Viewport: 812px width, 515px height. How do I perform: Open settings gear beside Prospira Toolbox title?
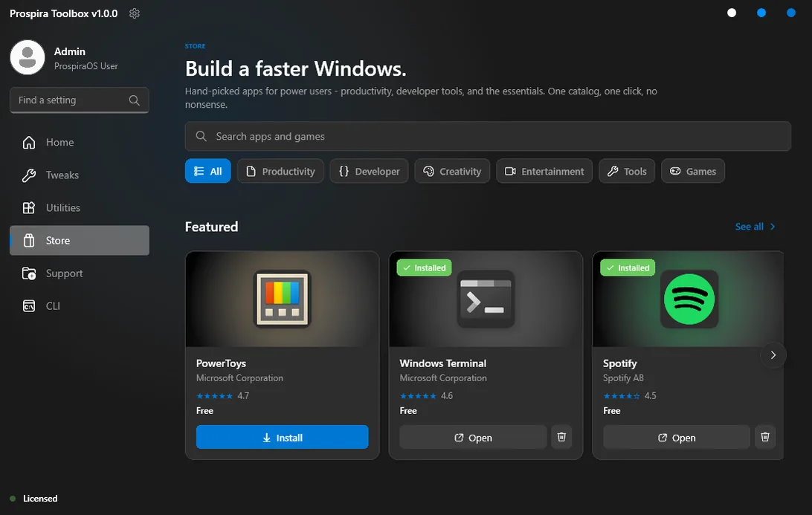(x=135, y=13)
